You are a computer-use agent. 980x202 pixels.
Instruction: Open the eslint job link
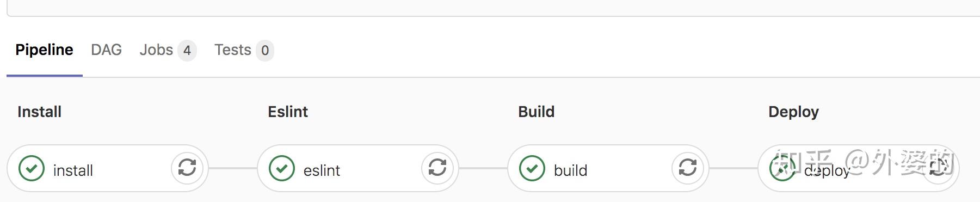click(322, 170)
